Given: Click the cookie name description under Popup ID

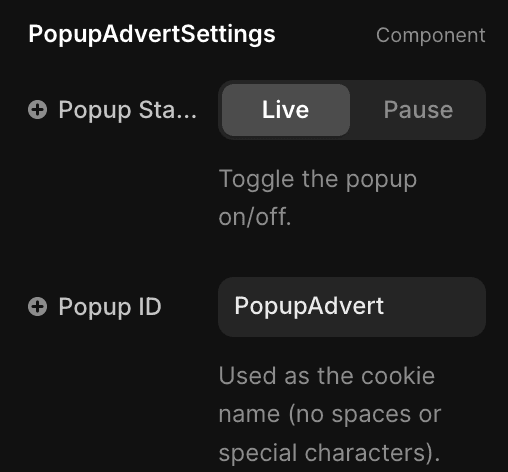Looking at the screenshot, I should coord(330,414).
